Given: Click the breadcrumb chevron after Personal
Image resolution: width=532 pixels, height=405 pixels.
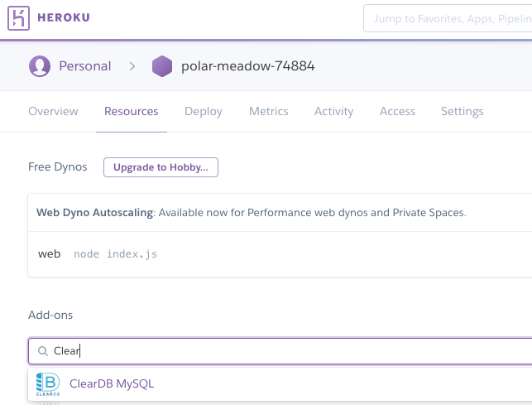Looking at the screenshot, I should 132,66.
